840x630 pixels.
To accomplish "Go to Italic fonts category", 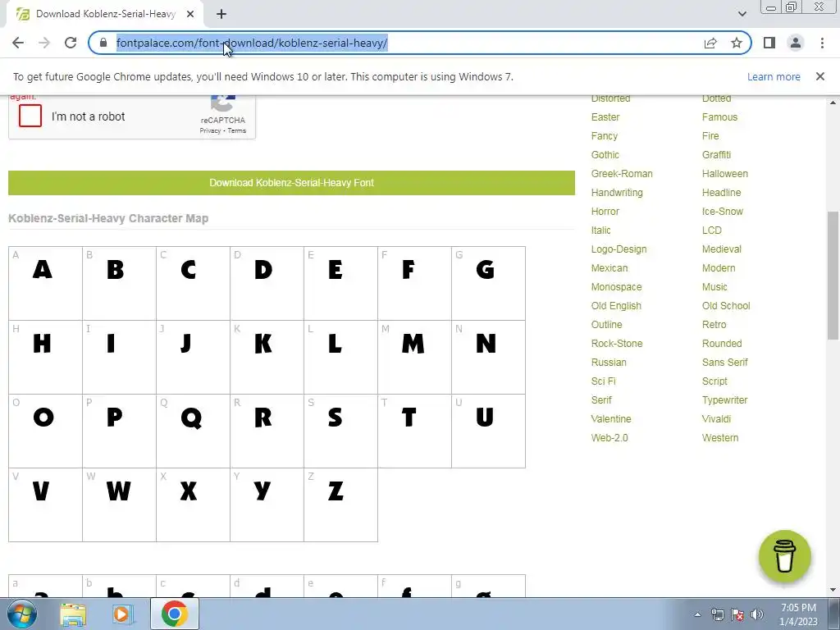I will coord(600,231).
